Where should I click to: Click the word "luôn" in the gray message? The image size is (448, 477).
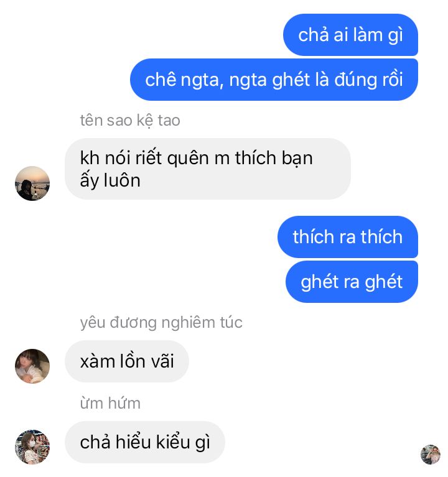pos(122,180)
